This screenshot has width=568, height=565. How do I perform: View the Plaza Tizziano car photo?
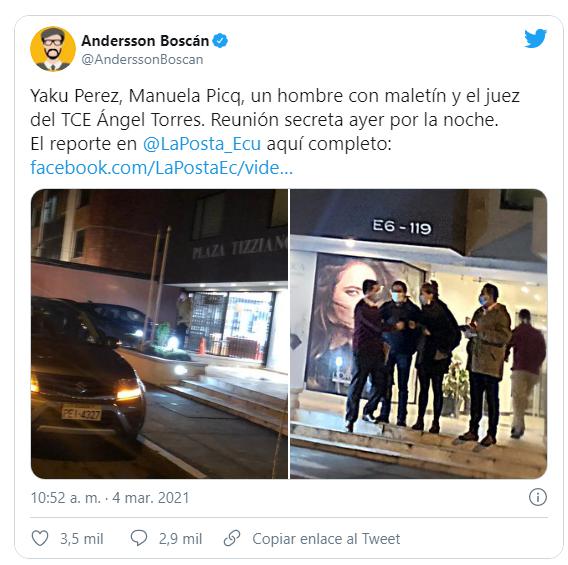point(159,334)
